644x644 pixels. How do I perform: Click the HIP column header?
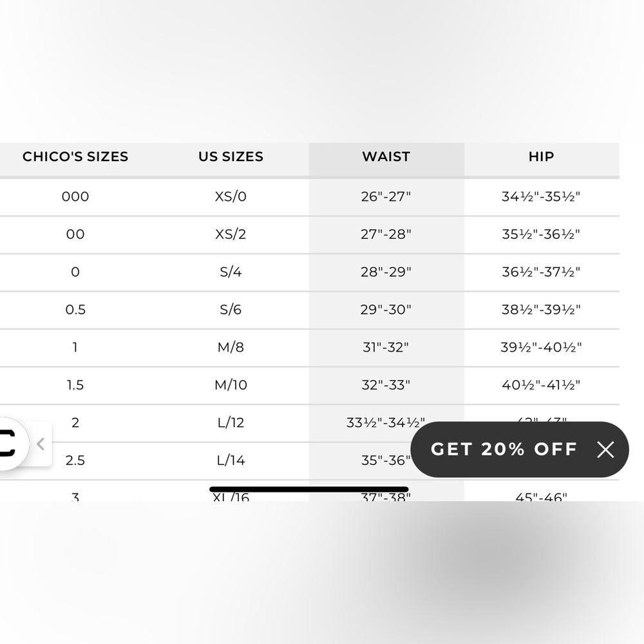point(541,156)
